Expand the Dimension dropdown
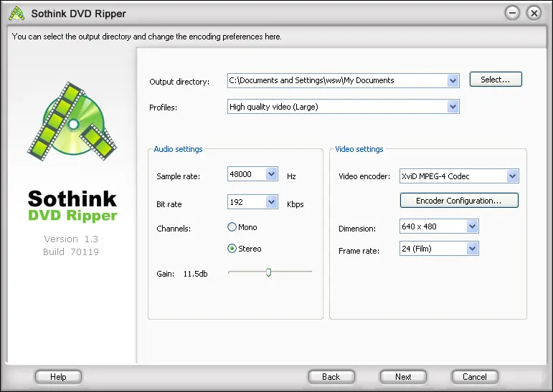This screenshot has height=392, width=553. [471, 226]
